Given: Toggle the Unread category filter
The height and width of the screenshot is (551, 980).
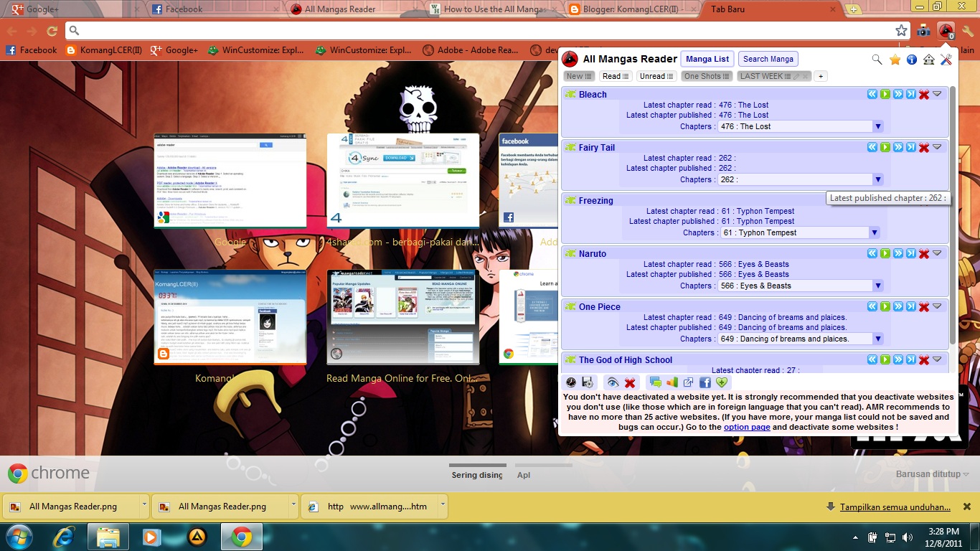Looking at the screenshot, I should [657, 76].
